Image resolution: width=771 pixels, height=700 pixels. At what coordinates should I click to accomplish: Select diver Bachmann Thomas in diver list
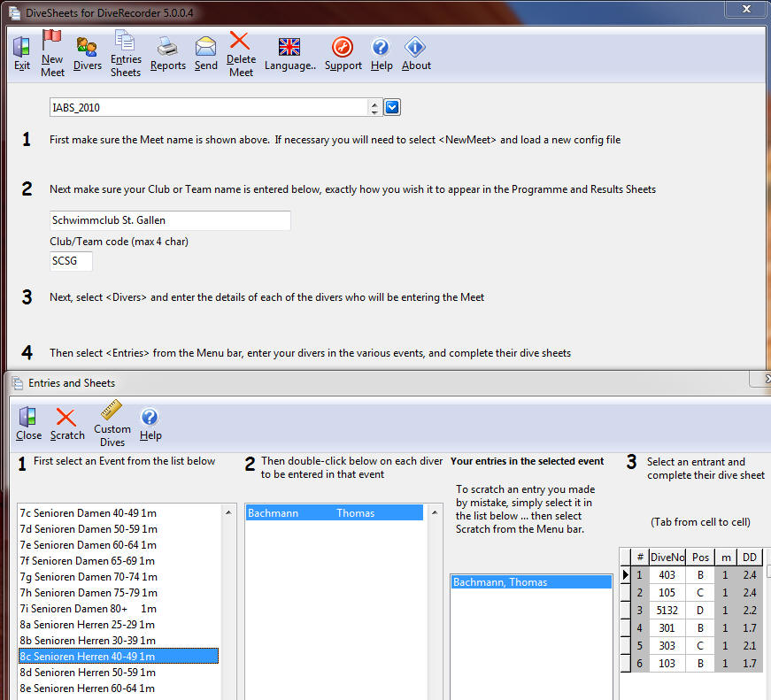click(x=335, y=513)
